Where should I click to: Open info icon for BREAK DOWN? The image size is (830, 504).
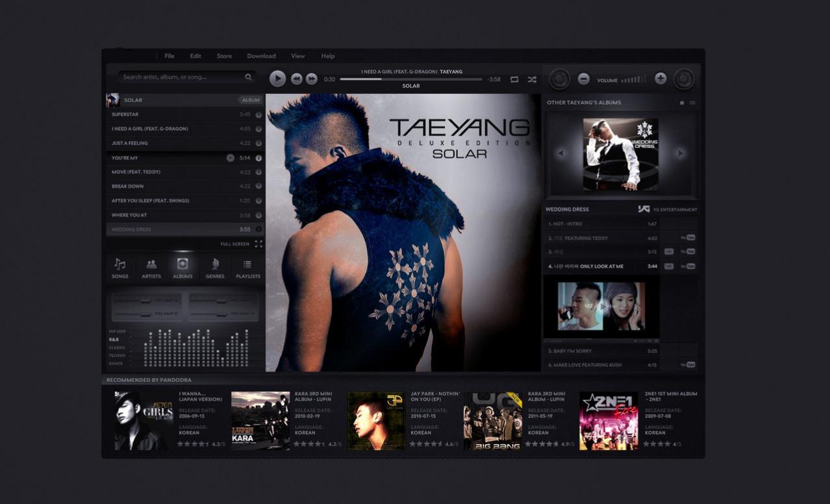pyautogui.click(x=258, y=186)
